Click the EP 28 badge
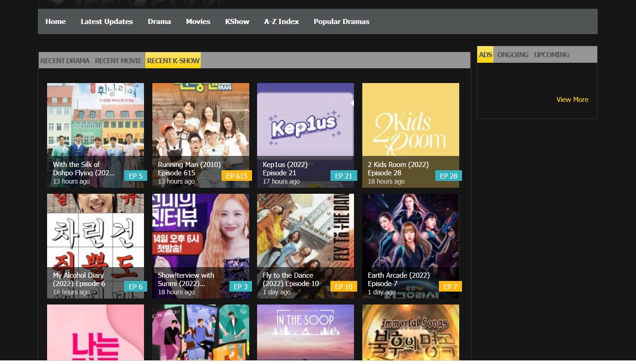 449,176
